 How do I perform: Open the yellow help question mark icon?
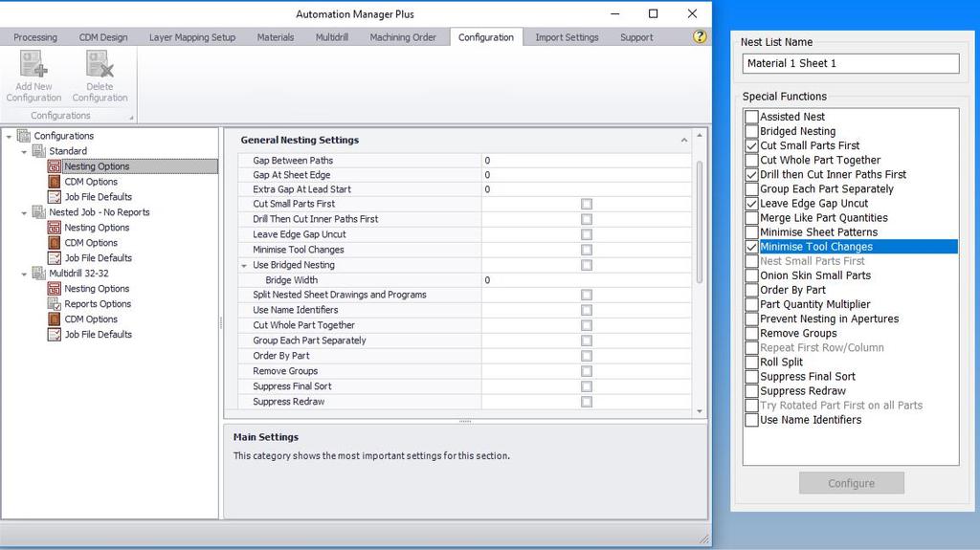coord(700,37)
